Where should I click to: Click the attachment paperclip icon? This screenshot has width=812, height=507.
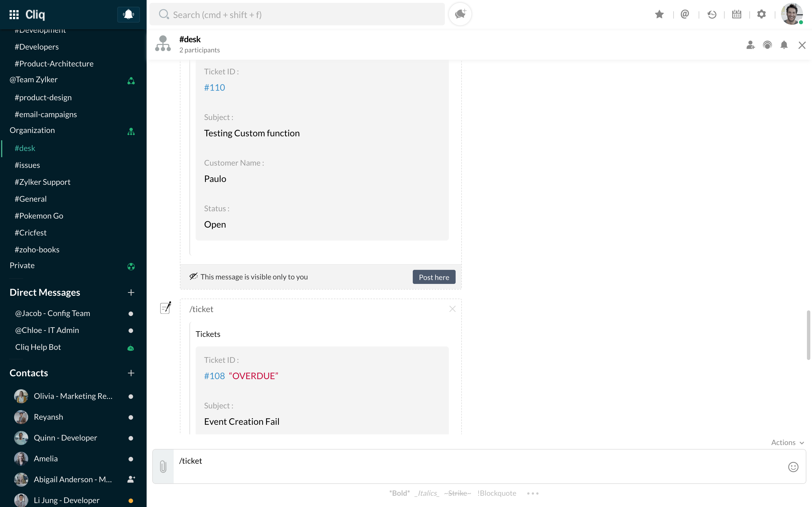pyautogui.click(x=163, y=466)
